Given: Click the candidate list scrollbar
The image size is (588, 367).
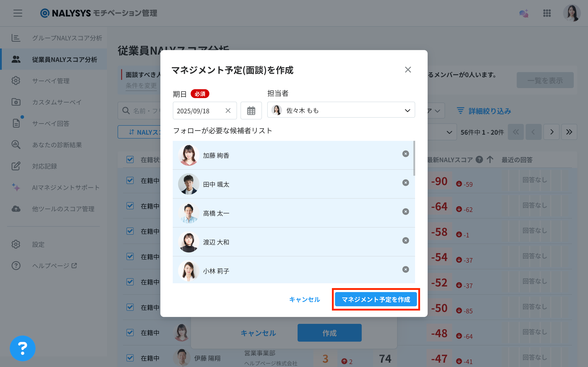Looking at the screenshot, I should [x=414, y=158].
